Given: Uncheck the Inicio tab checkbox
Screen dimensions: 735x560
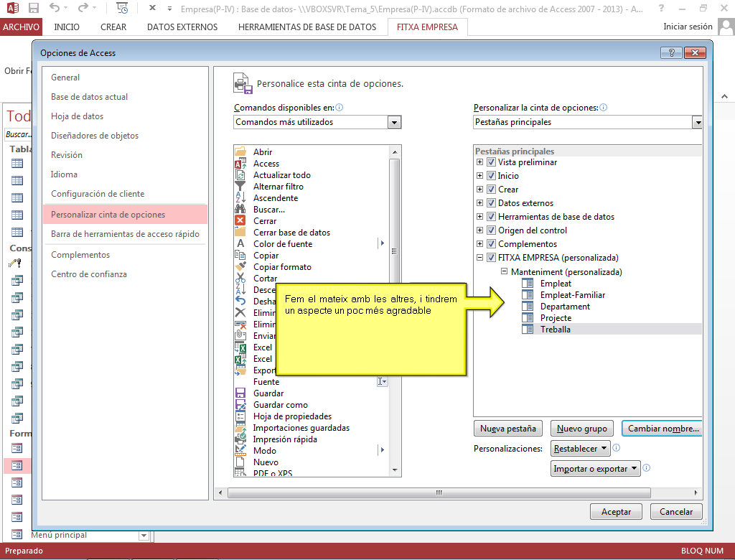Looking at the screenshot, I should point(491,175).
